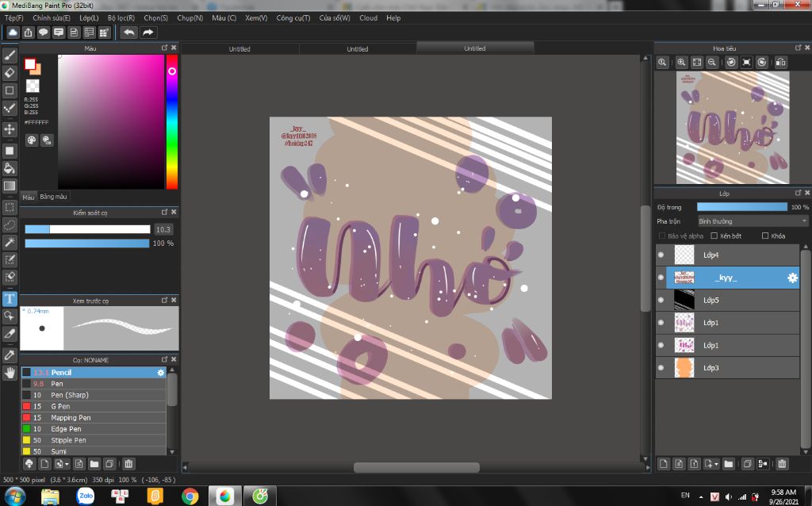The width and height of the screenshot is (812, 506).
Task: Select the Mapping Pen brush
Action: 94,417
